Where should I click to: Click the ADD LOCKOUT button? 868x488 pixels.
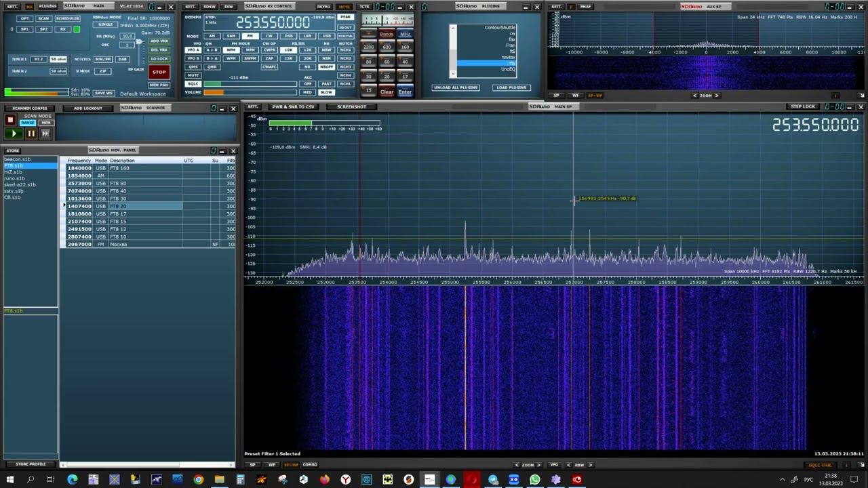(87, 108)
